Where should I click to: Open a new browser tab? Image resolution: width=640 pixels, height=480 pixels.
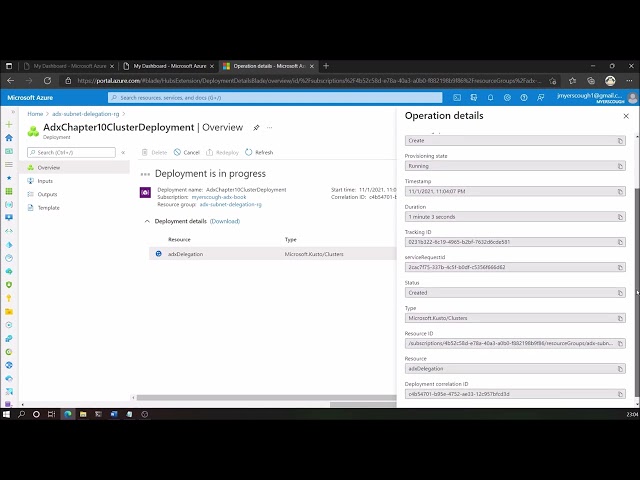(326, 66)
